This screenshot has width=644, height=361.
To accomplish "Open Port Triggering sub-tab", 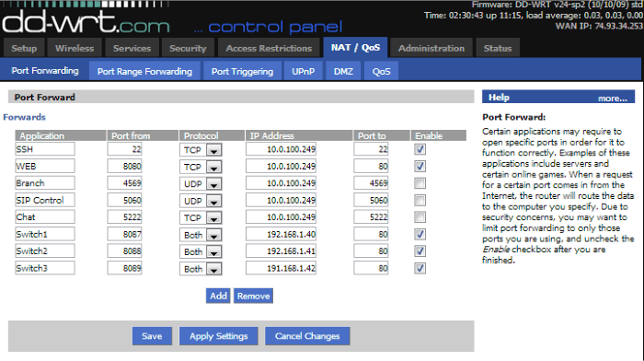I will (x=242, y=71).
